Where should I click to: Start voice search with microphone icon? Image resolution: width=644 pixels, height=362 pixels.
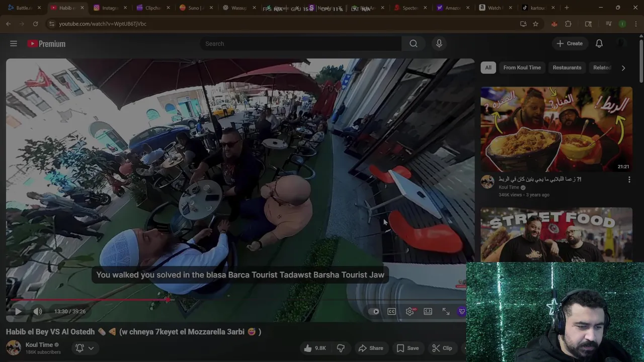[439, 44]
